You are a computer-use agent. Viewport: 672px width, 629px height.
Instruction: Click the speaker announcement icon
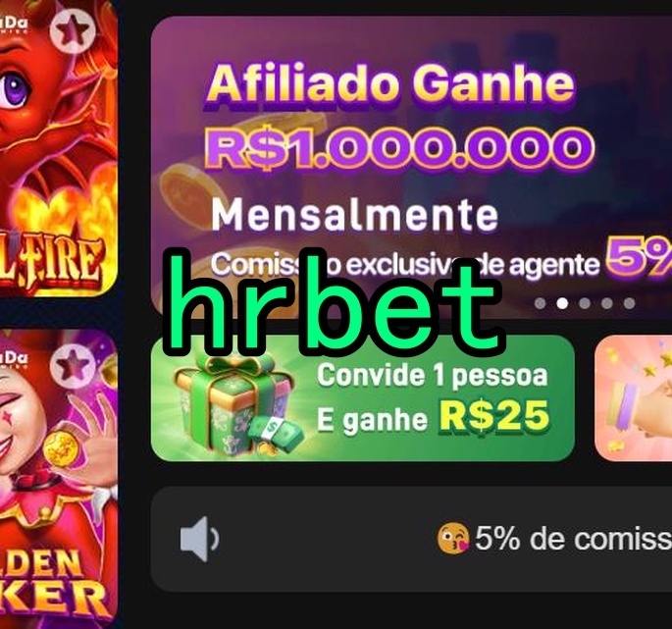[x=199, y=539]
